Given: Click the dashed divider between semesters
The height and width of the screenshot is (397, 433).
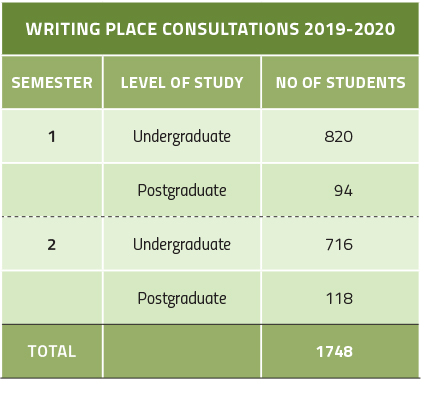Looking at the screenshot, I should tap(210, 217).
